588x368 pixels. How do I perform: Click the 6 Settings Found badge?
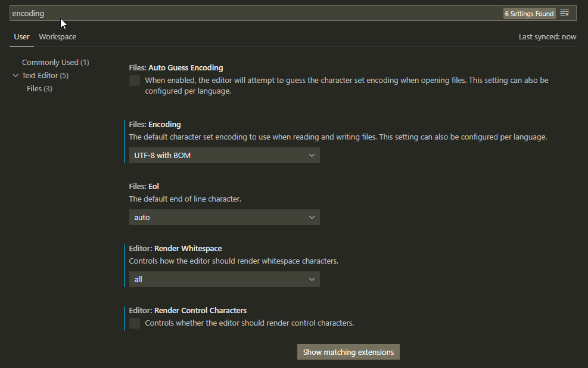pyautogui.click(x=529, y=14)
